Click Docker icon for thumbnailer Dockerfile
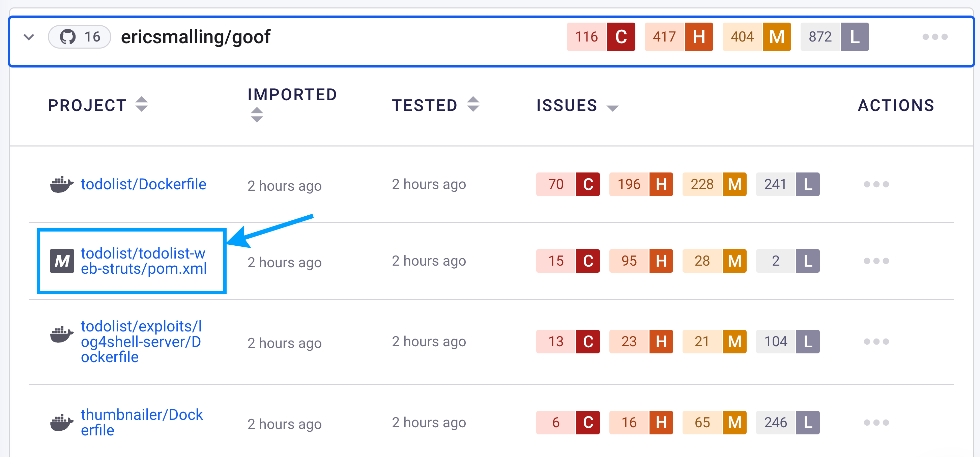The image size is (980, 457). (x=62, y=422)
